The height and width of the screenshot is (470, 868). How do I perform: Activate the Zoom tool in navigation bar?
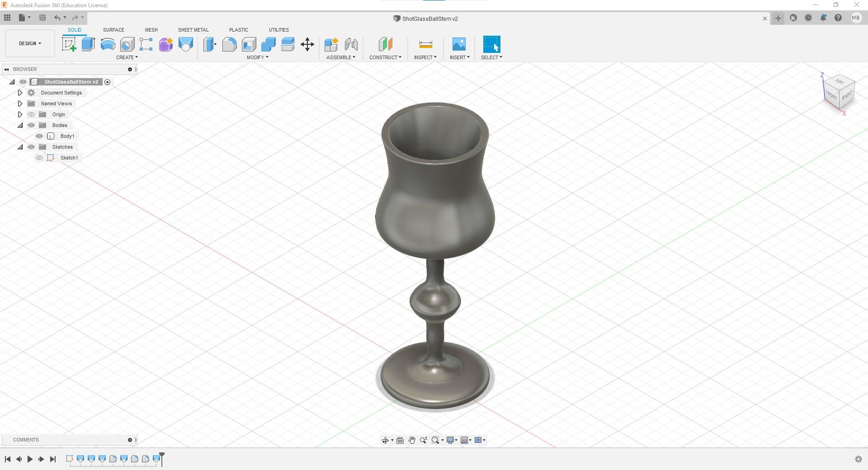[424, 440]
